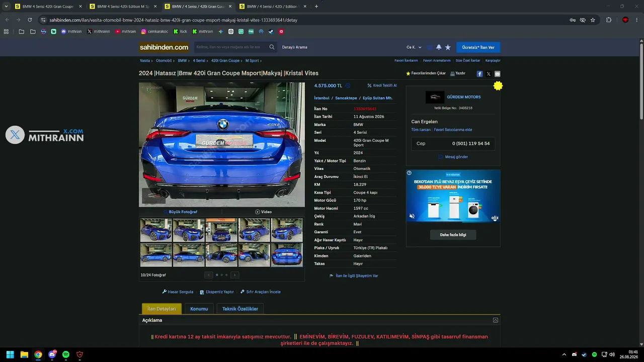Open favorites star in site header
Screen dimensions: 644x362
[x=448, y=47]
